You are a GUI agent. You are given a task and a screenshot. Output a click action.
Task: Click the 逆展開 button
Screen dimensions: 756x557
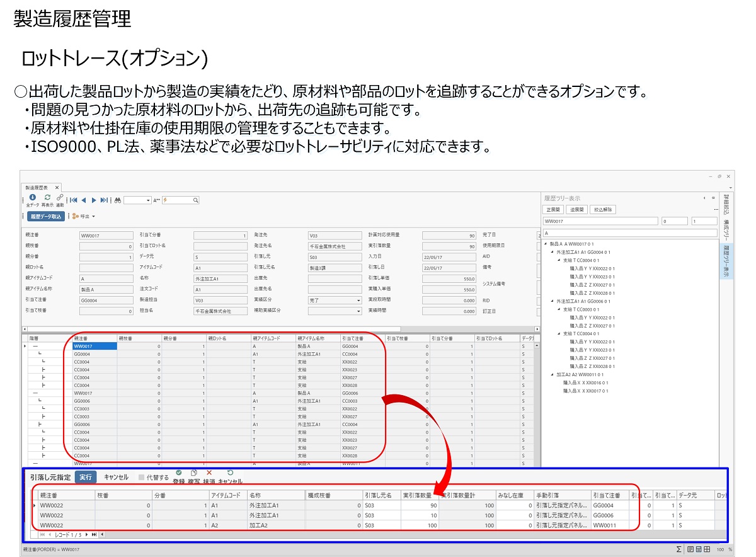[576, 210]
